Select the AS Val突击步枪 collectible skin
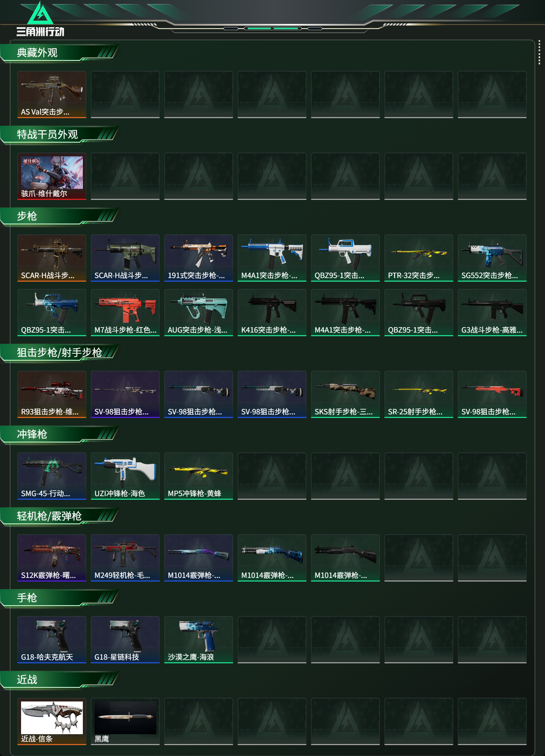Viewport: 545px width, 756px height. [52, 94]
